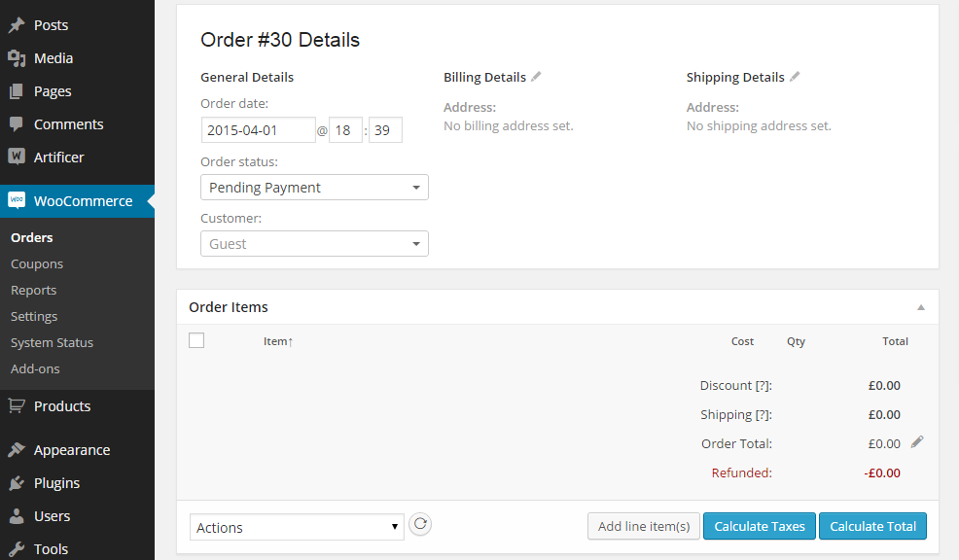959x560 pixels.
Task: Open Plugins via the plug icon
Action: (18, 482)
